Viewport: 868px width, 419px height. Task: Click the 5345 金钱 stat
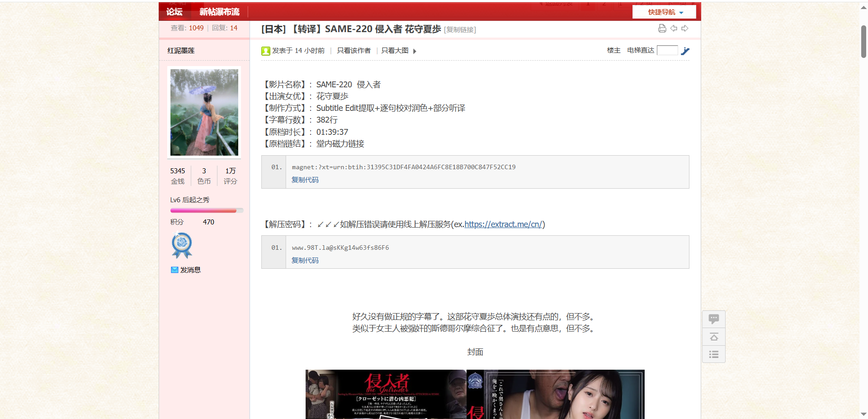pos(178,176)
